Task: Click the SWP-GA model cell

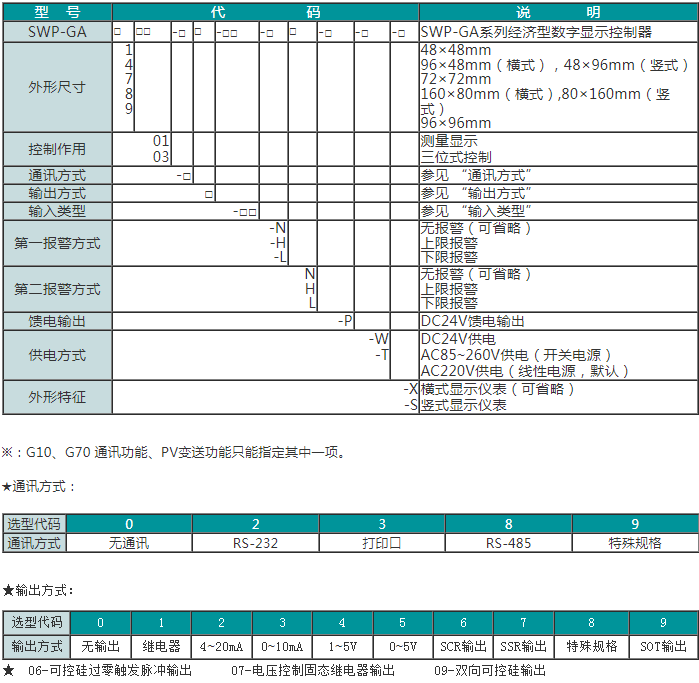Action: coord(57,32)
